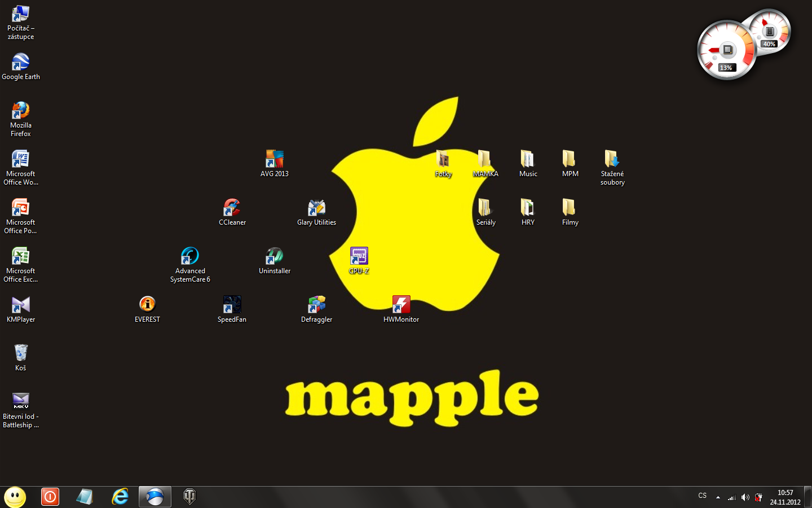Viewport: 812px width, 508px height.
Task: Select the CCleaner desktop shortcut
Action: [x=232, y=212]
